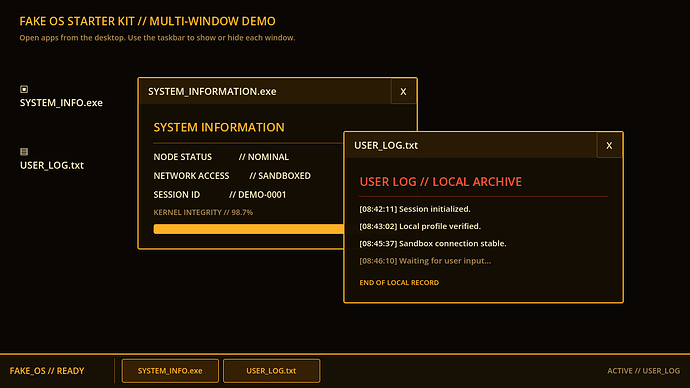
Task: Click the NETWORK ACCESS label
Action: (x=191, y=176)
